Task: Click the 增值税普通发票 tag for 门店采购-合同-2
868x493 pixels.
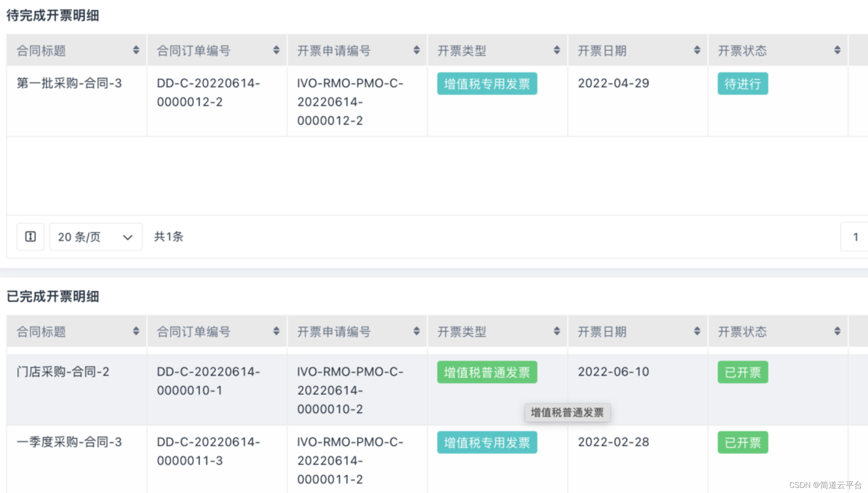Action: coord(487,372)
